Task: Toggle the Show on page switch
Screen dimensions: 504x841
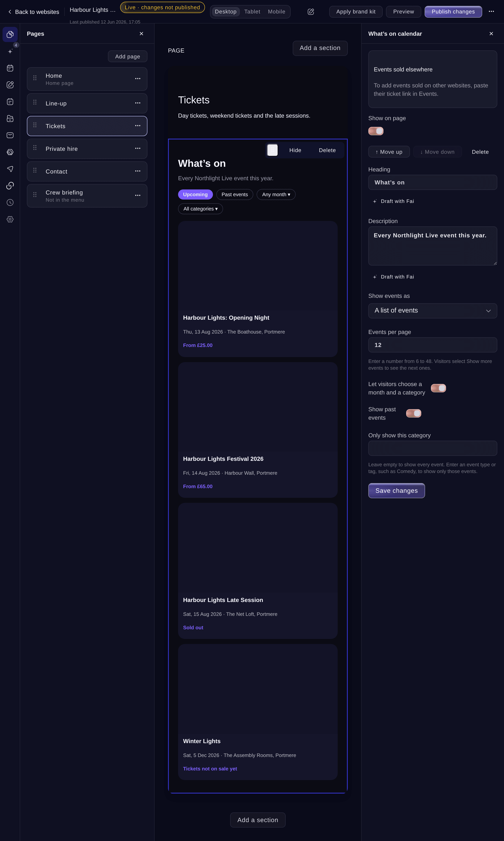Action: pos(376,131)
